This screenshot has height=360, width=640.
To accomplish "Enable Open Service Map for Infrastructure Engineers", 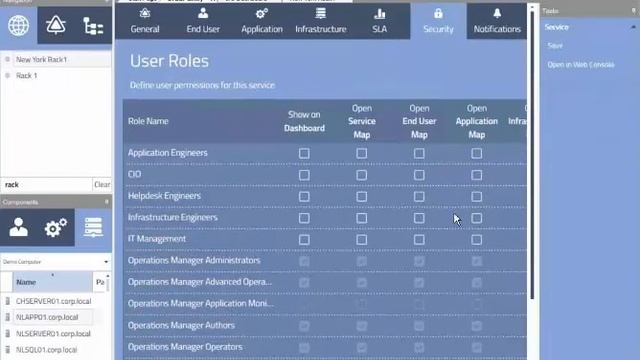I will coord(362,218).
